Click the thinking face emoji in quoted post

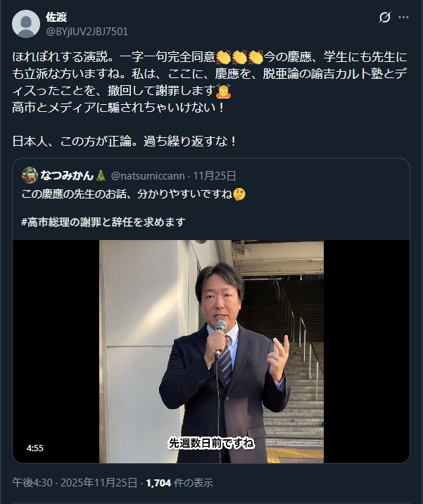click(239, 194)
